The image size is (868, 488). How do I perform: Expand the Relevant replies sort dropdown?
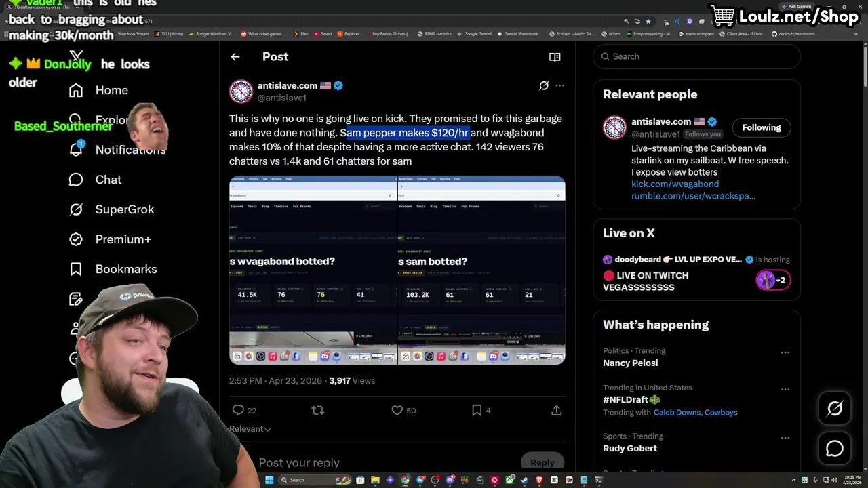(250, 429)
